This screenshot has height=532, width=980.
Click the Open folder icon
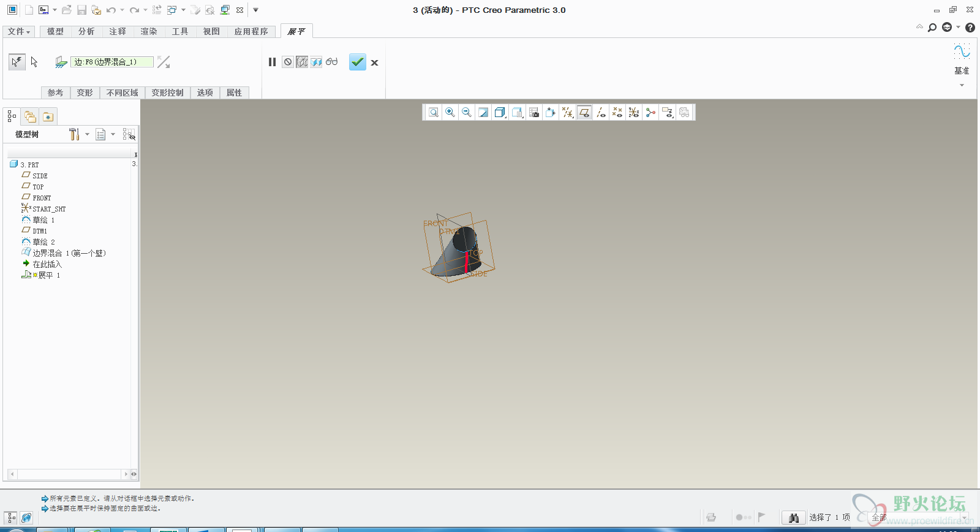point(67,10)
